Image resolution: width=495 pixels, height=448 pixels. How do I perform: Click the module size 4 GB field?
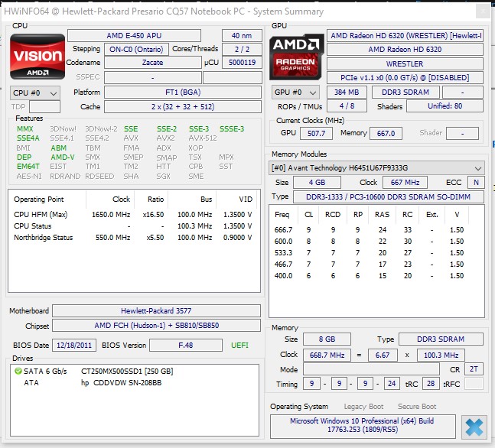coord(317,183)
